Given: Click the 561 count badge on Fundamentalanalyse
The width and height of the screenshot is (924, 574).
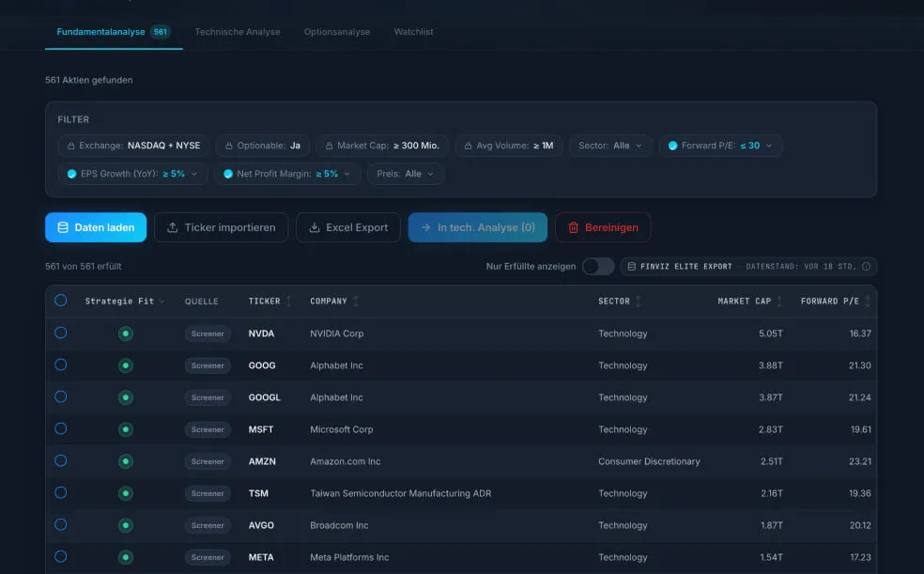Looking at the screenshot, I should click(x=161, y=32).
